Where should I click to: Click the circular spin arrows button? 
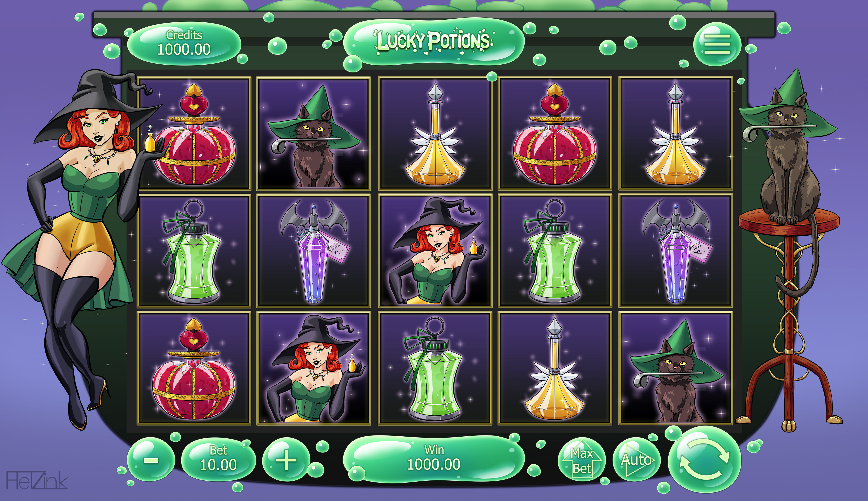click(704, 459)
